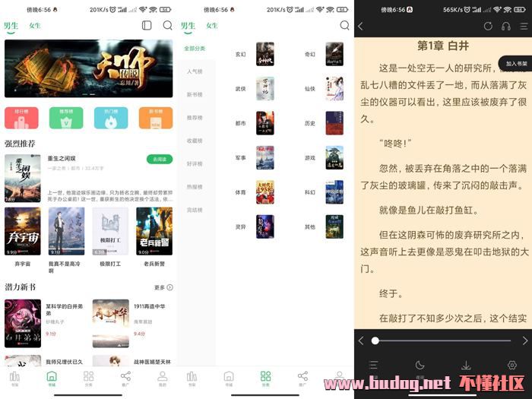Screen dimensions: 532x399
Task: Open search on the category (分类) screen
Action: 344,25
